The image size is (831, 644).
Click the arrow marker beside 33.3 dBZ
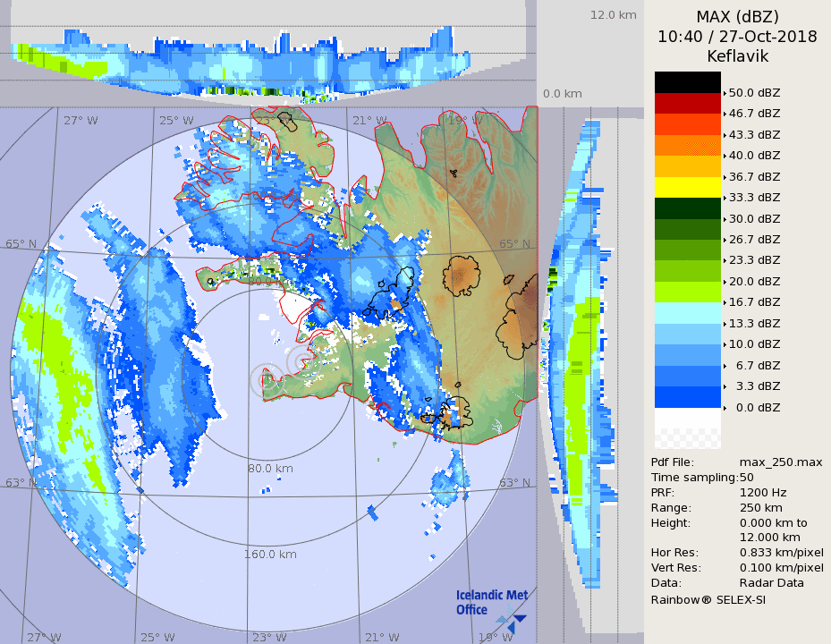[725, 197]
